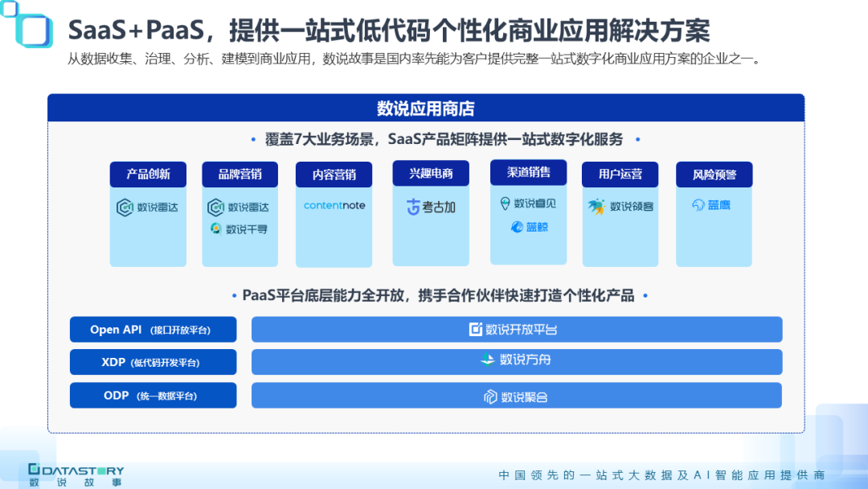This screenshot has height=489, width=868.
Task: Click the 数说雷达 logo under 产品创新
Action: 147,208
